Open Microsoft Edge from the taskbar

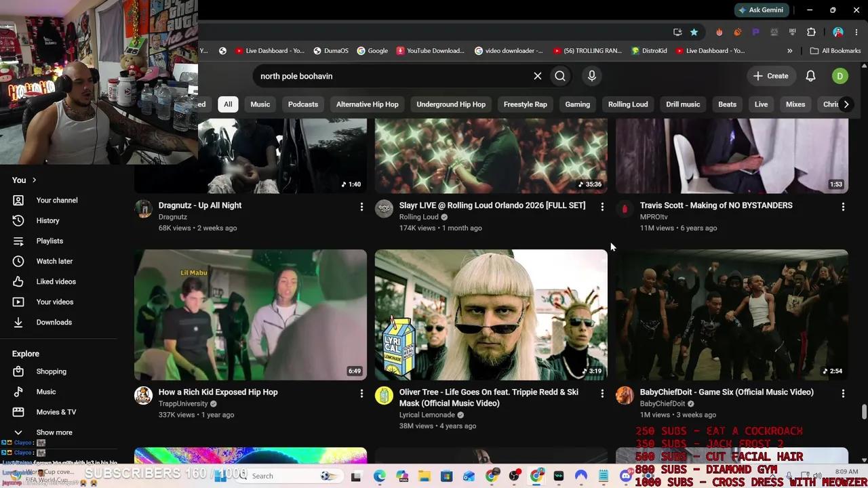click(x=379, y=476)
